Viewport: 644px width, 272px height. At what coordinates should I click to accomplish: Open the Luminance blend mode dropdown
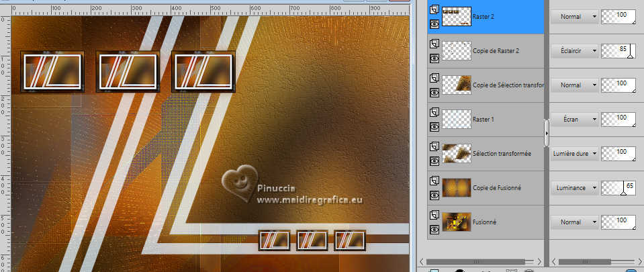(x=574, y=188)
